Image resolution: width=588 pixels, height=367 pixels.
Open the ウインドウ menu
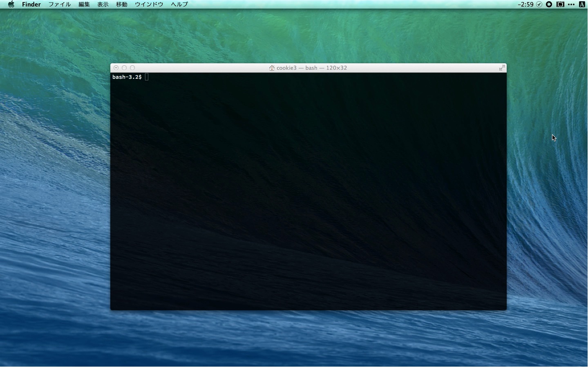[x=149, y=4]
